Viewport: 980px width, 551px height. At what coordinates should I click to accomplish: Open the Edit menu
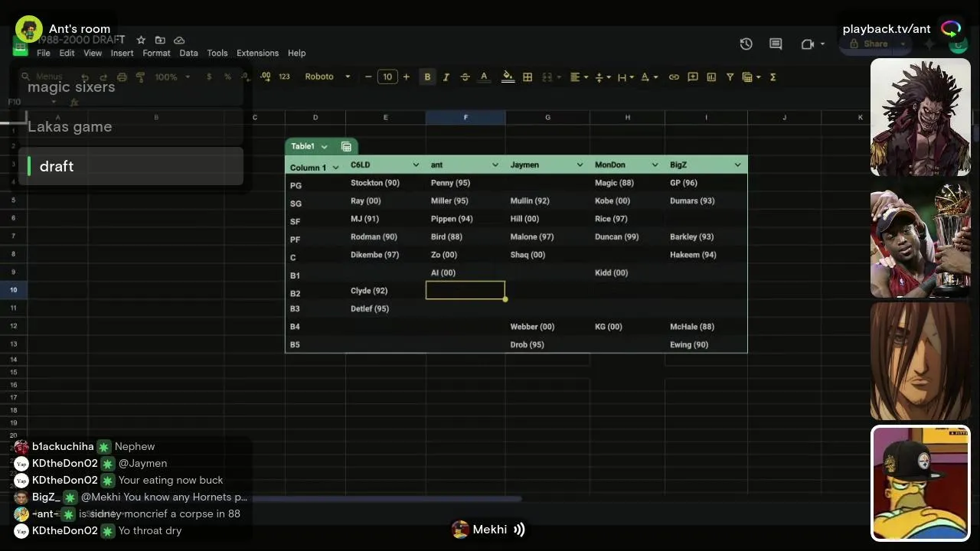tap(67, 53)
